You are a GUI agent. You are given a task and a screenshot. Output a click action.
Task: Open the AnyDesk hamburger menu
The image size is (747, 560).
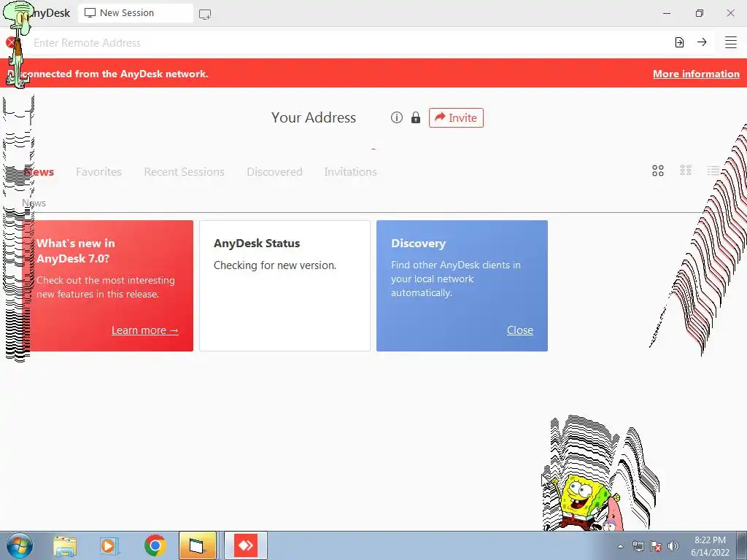(x=731, y=42)
